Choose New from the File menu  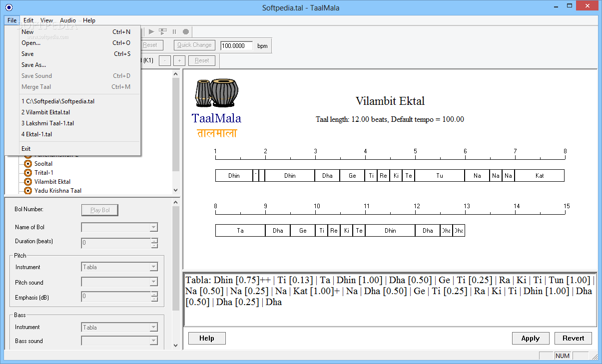tap(73, 32)
